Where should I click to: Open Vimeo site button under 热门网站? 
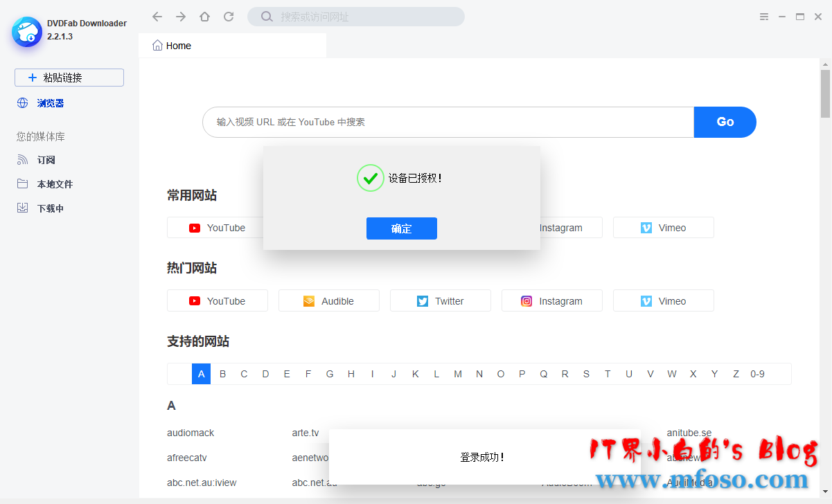pyautogui.click(x=664, y=301)
